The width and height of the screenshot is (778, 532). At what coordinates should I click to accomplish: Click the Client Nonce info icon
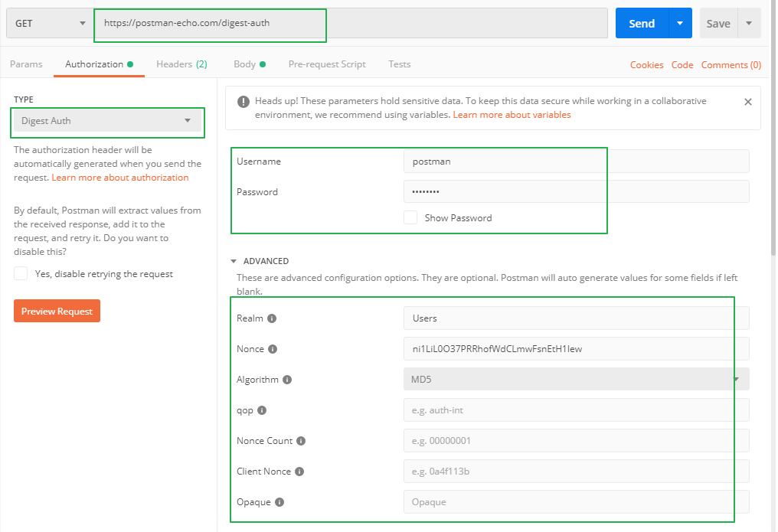(299, 472)
